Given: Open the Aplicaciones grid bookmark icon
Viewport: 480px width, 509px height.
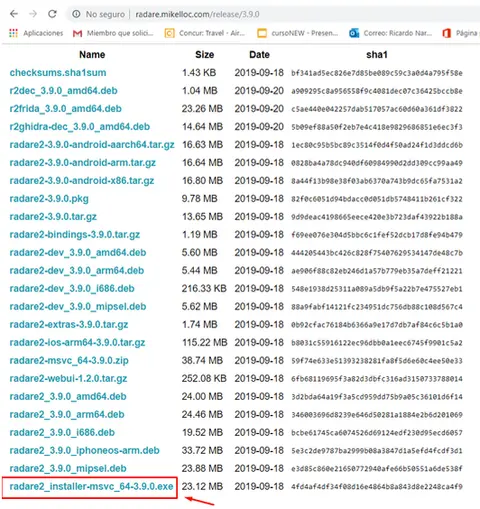Looking at the screenshot, I should (x=13, y=33).
